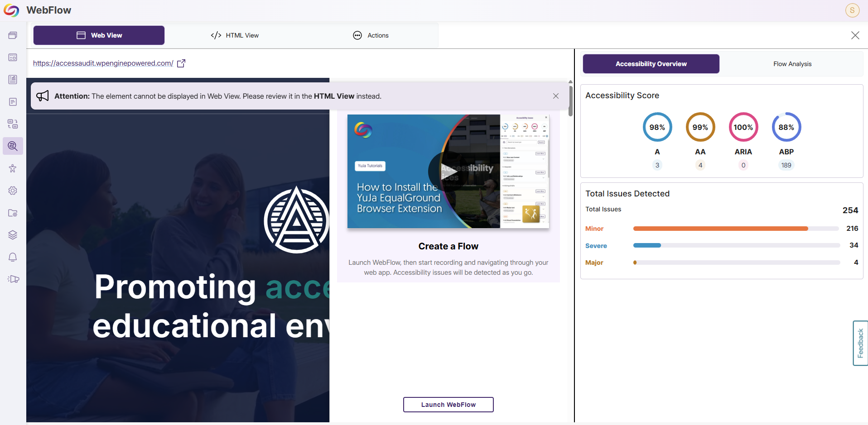Click the ARIA issue count badge 0
This screenshot has width=868, height=425.
(743, 165)
